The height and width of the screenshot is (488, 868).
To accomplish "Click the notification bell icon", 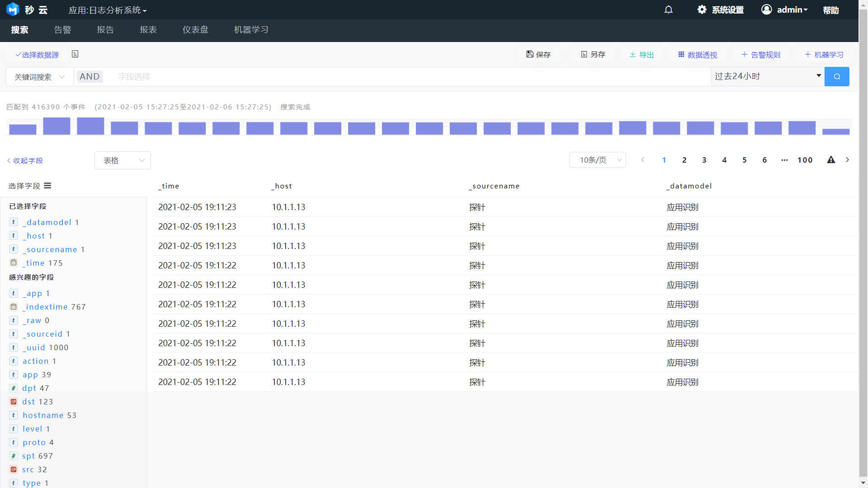I will coord(669,9).
